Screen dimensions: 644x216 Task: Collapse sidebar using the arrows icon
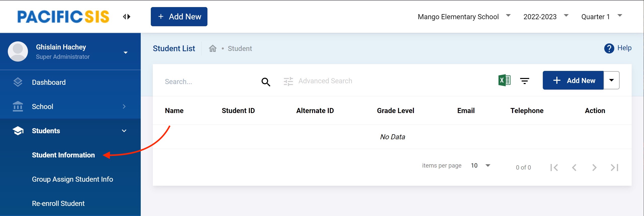coord(127,17)
